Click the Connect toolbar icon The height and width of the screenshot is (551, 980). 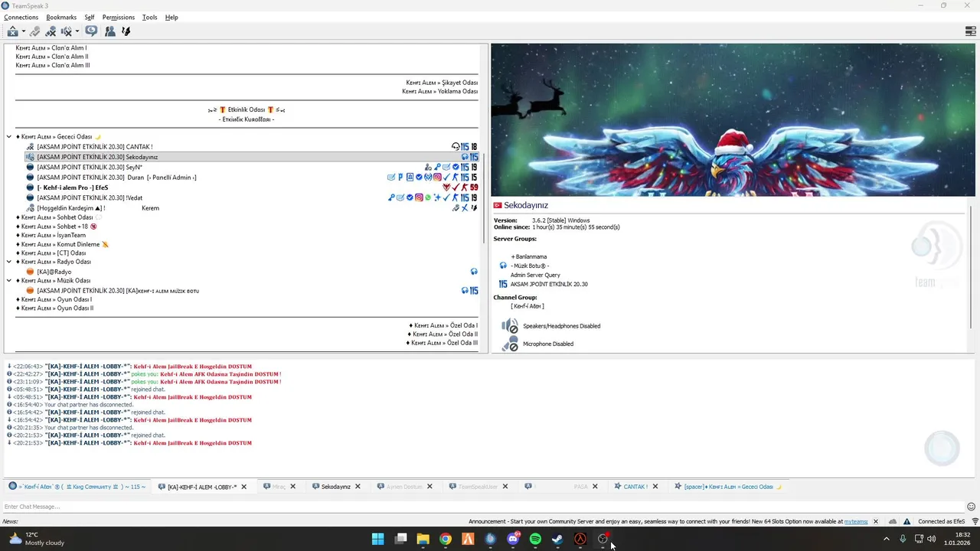pos(12,31)
